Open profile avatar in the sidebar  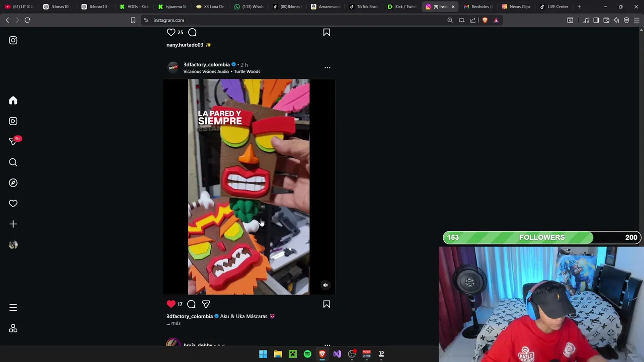pos(13,245)
